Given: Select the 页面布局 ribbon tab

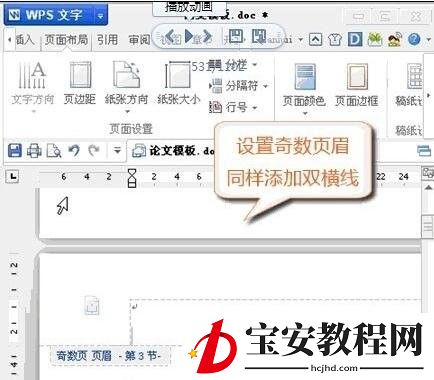Looking at the screenshot, I should (x=66, y=40).
